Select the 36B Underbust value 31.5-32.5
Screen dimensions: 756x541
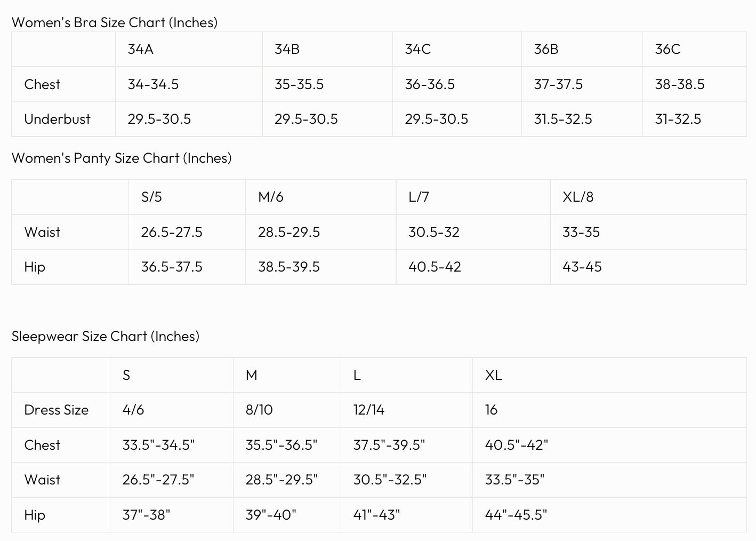[563, 119]
